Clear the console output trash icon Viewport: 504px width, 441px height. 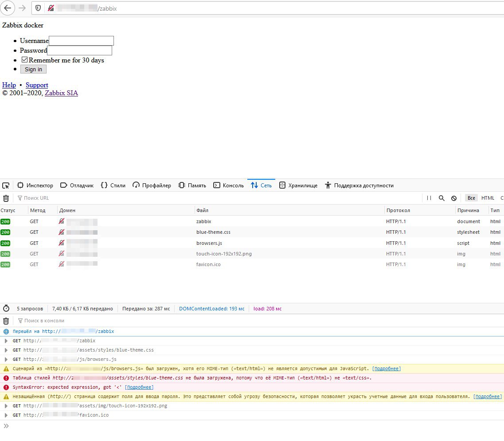point(6,321)
